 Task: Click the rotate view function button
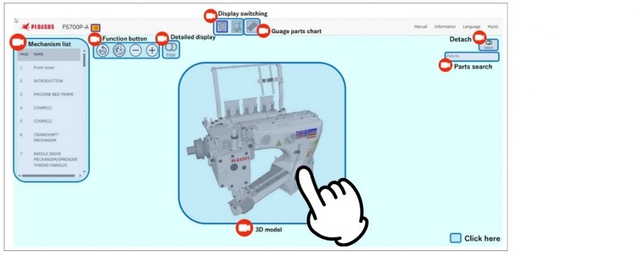tap(119, 50)
